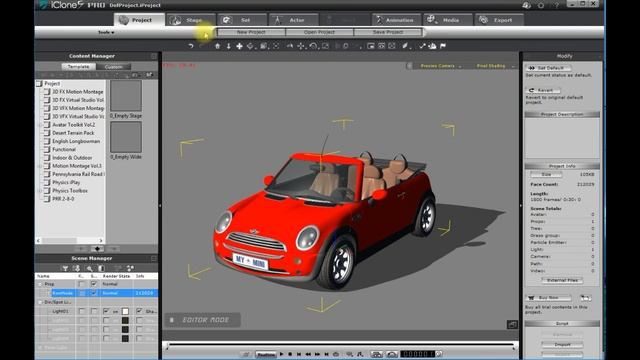Switch to the Set tab
The height and width of the screenshot is (360, 640).
tap(242, 20)
